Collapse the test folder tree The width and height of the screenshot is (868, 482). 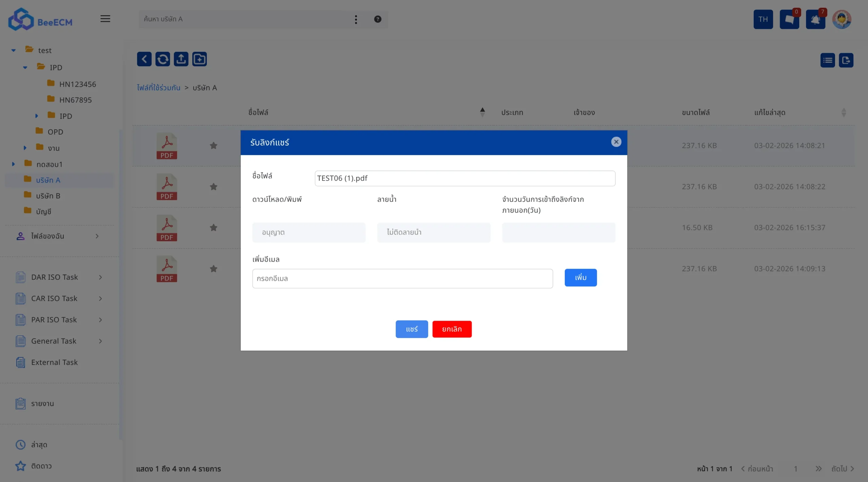coord(14,50)
